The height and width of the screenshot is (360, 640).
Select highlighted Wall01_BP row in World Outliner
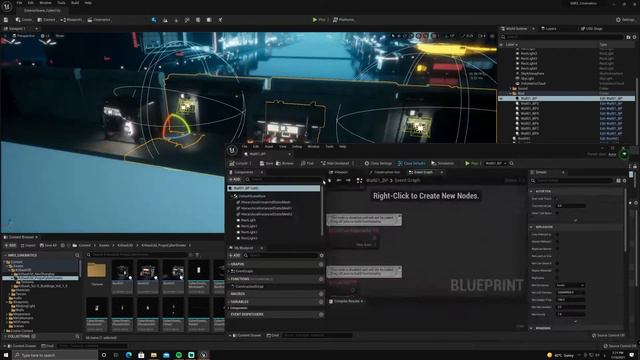[567, 98]
